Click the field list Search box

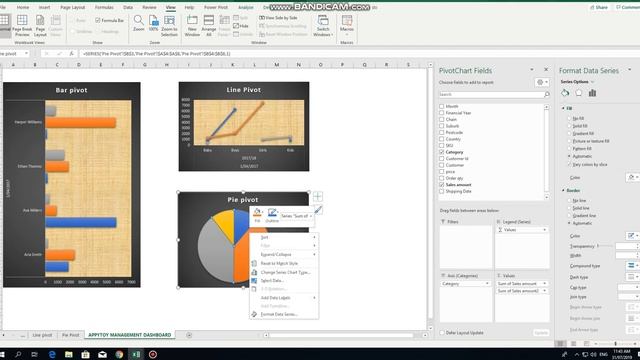click(x=491, y=94)
